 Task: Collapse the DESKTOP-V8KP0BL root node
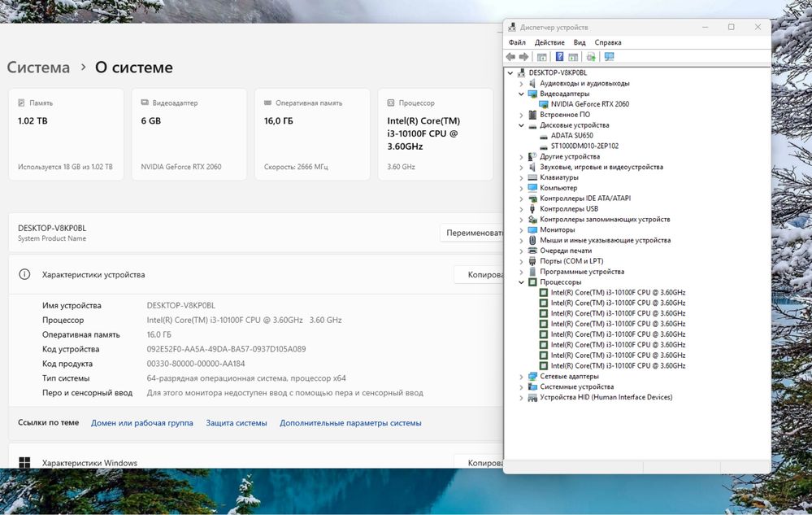click(x=510, y=73)
